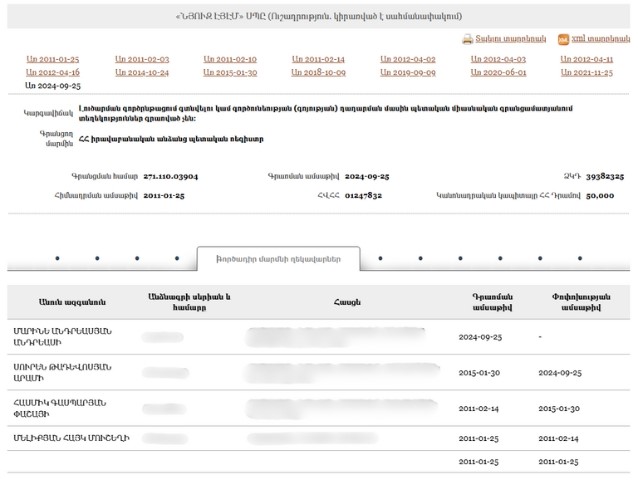Open the 2019-09-09 date link
Image resolution: width=638 pixels, height=481 pixels.
(407, 73)
